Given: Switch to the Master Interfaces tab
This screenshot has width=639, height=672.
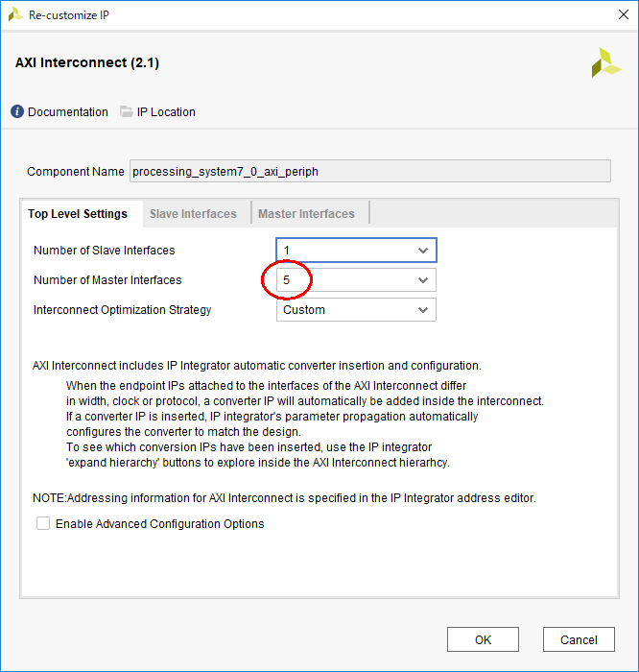Looking at the screenshot, I should (x=306, y=214).
